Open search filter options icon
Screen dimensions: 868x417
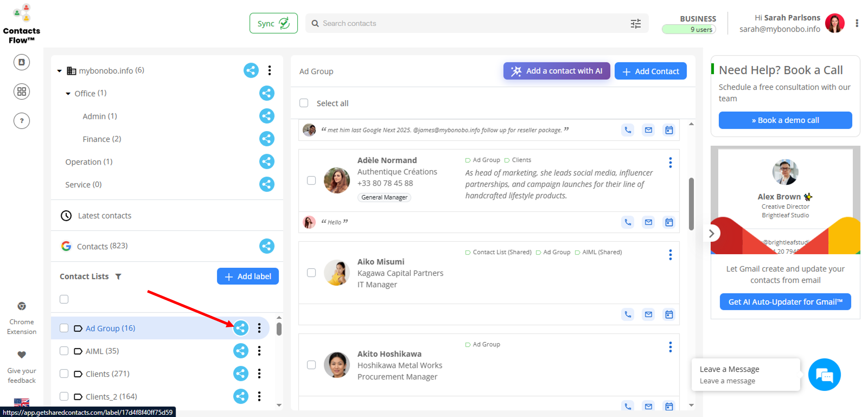[635, 23]
